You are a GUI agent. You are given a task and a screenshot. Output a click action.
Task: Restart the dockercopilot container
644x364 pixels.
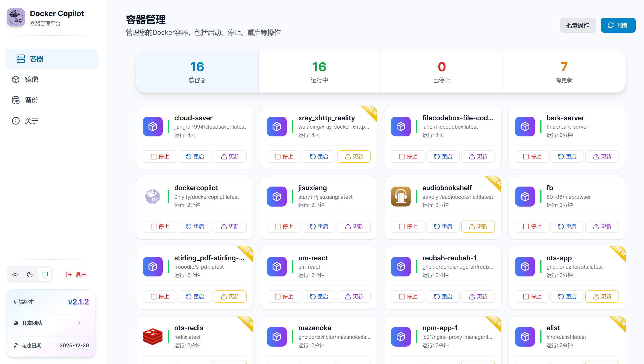pyautogui.click(x=194, y=226)
